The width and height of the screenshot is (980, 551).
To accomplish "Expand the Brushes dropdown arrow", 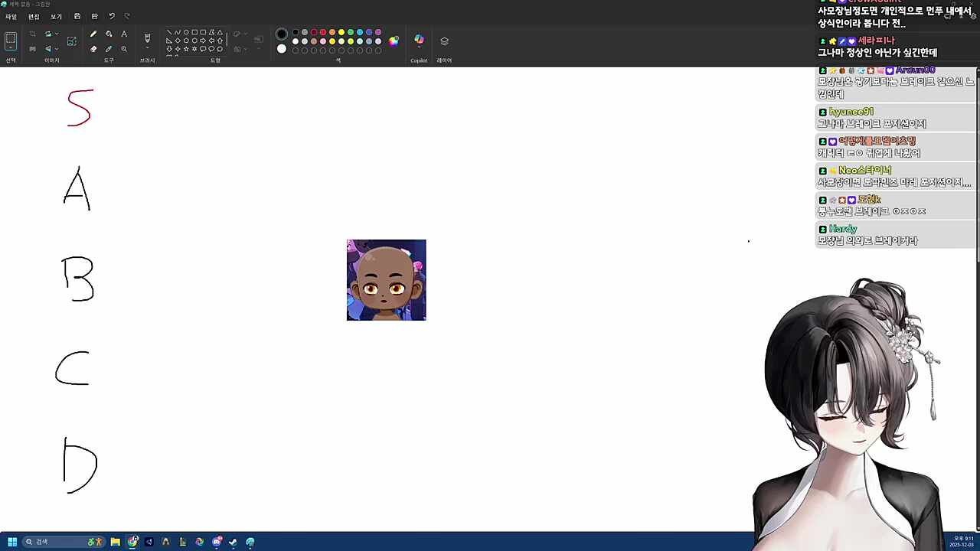I will tap(147, 49).
